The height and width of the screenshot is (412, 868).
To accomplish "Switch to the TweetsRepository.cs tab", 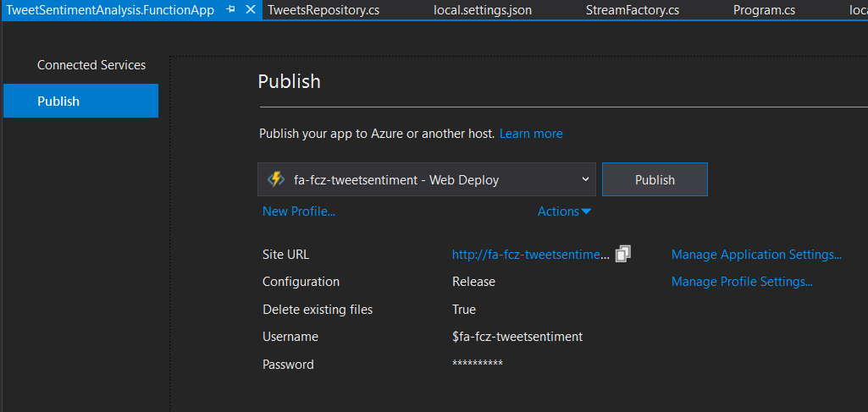I will coord(323,10).
